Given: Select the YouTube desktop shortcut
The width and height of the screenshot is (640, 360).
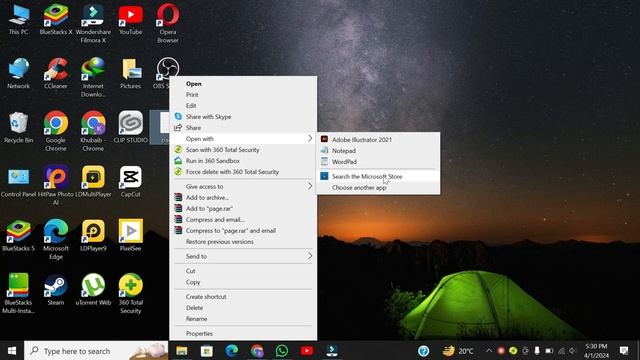Looking at the screenshot, I should pyautogui.click(x=131, y=20).
